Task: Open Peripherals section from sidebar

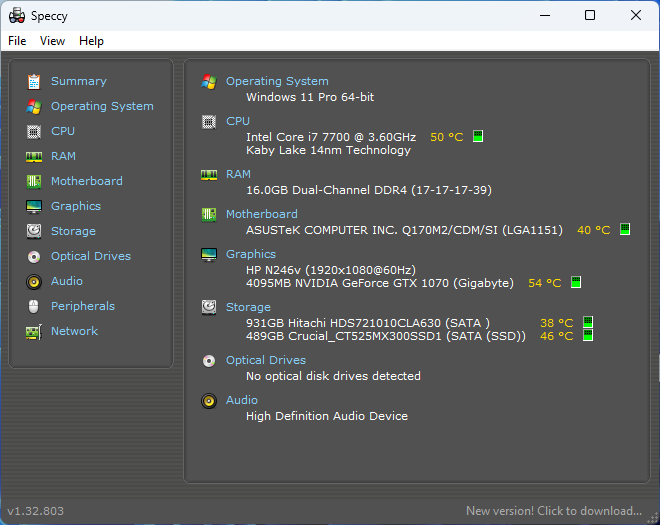Action: coord(83,306)
